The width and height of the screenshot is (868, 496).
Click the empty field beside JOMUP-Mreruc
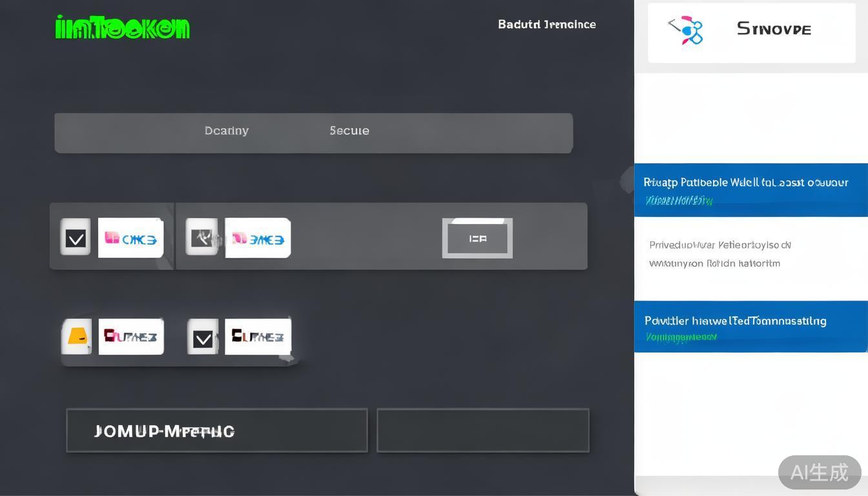(x=482, y=430)
